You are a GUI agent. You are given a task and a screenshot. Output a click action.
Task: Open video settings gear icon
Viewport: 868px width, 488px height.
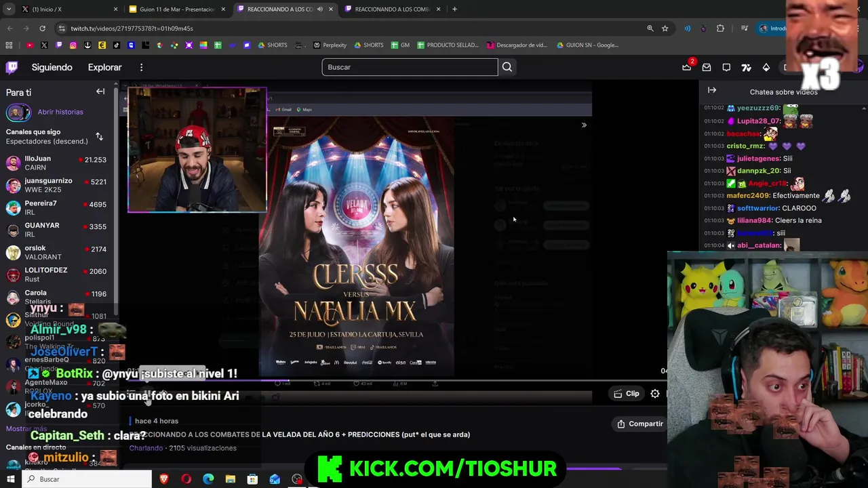point(655,393)
